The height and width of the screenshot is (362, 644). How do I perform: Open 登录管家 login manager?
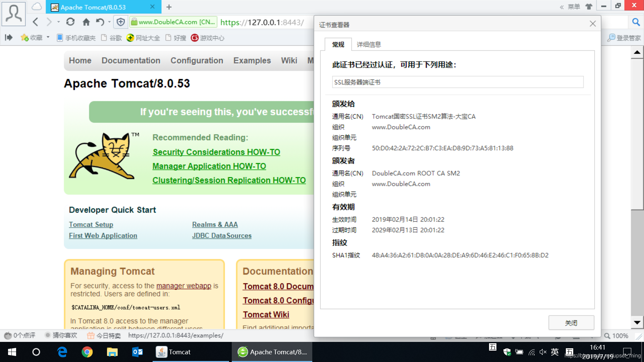[624, 38]
